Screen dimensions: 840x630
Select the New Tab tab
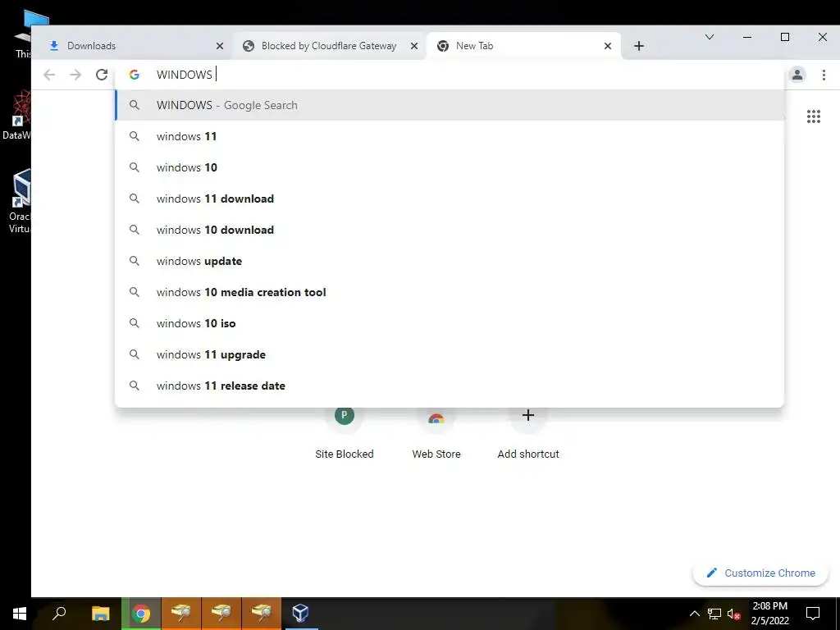click(523, 46)
